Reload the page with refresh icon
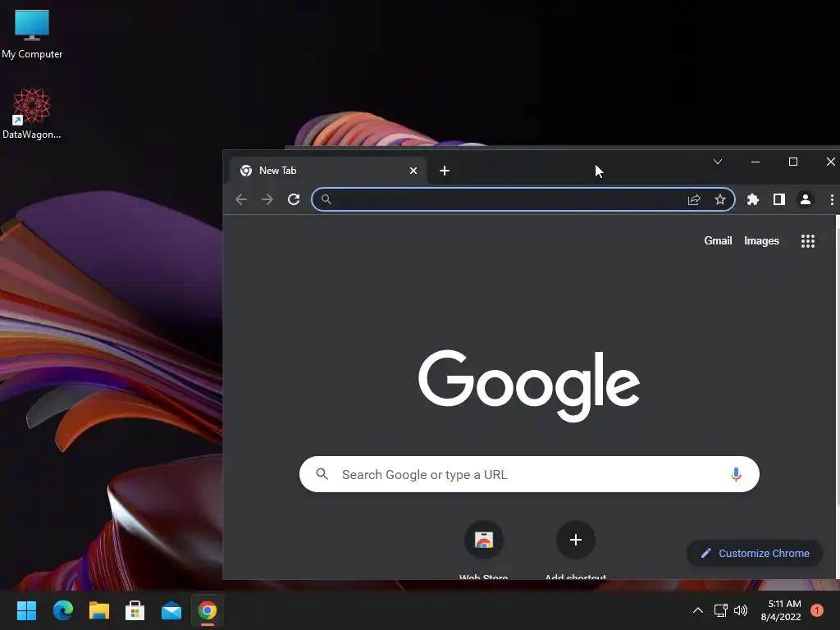This screenshot has width=840, height=630. (x=294, y=200)
